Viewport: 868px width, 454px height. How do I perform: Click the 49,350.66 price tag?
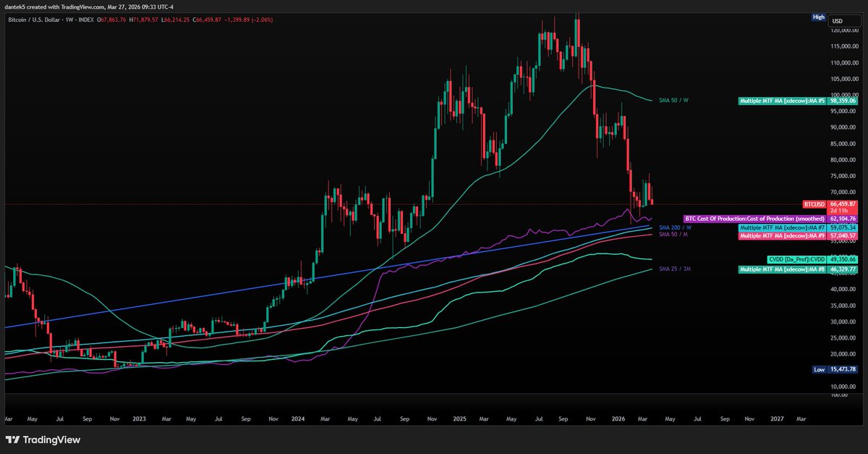(x=843, y=259)
